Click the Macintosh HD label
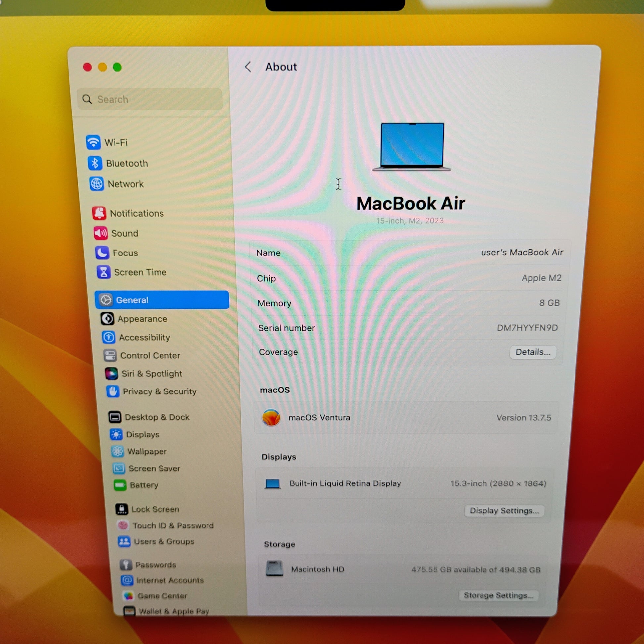 tap(317, 569)
